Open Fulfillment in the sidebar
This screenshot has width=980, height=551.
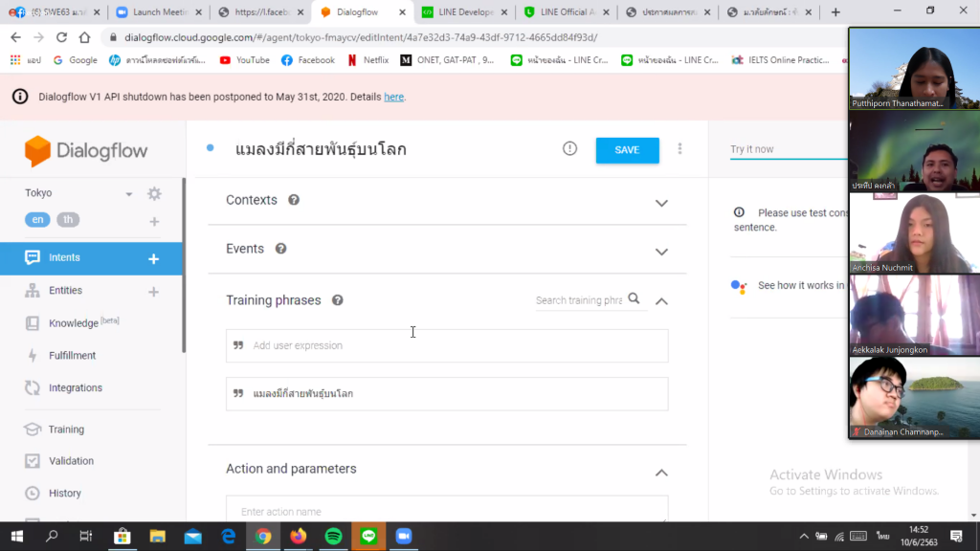(72, 356)
